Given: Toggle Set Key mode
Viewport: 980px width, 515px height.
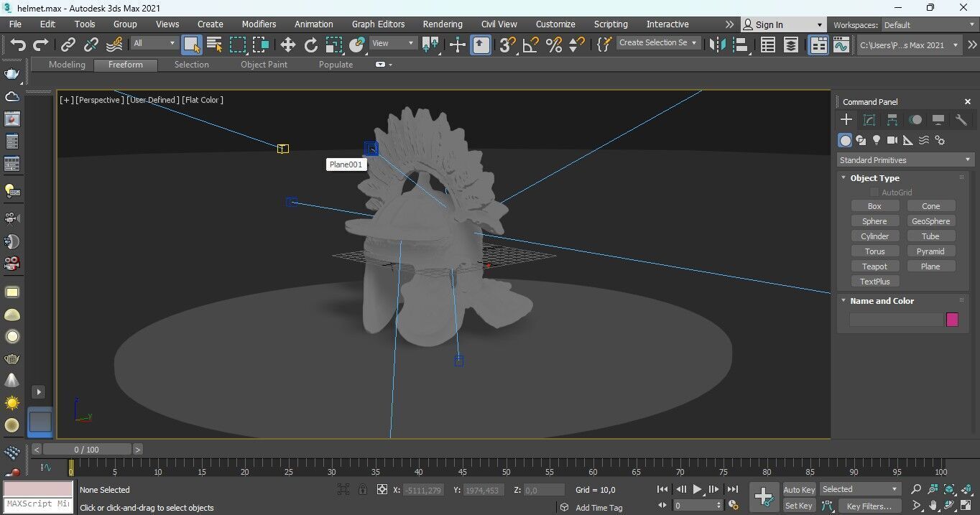Looking at the screenshot, I should 799,506.
